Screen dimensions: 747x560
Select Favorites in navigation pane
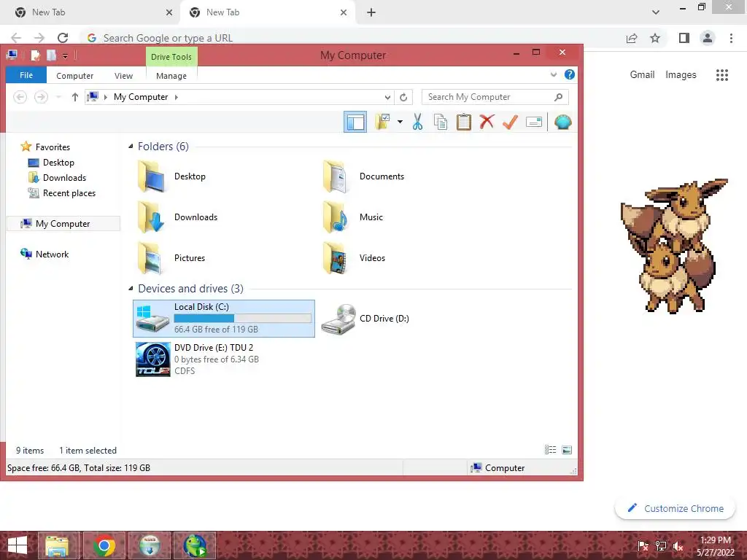coord(46,147)
